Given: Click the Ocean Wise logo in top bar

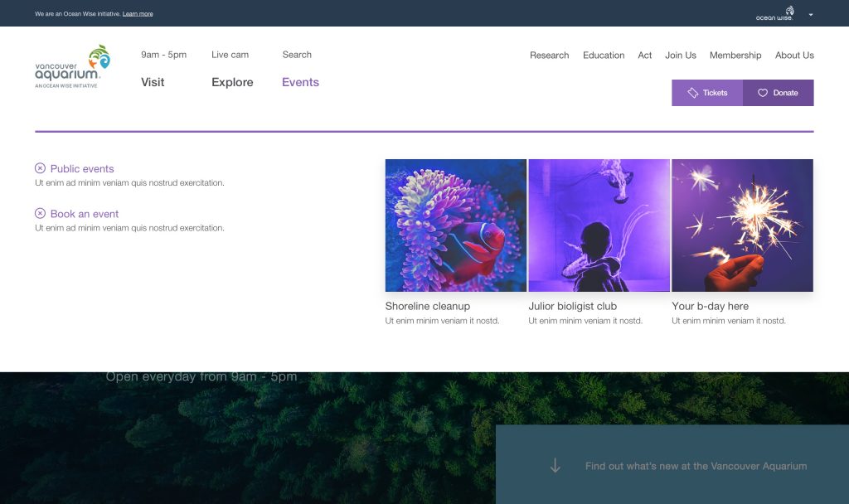Looking at the screenshot, I should click(x=774, y=13).
